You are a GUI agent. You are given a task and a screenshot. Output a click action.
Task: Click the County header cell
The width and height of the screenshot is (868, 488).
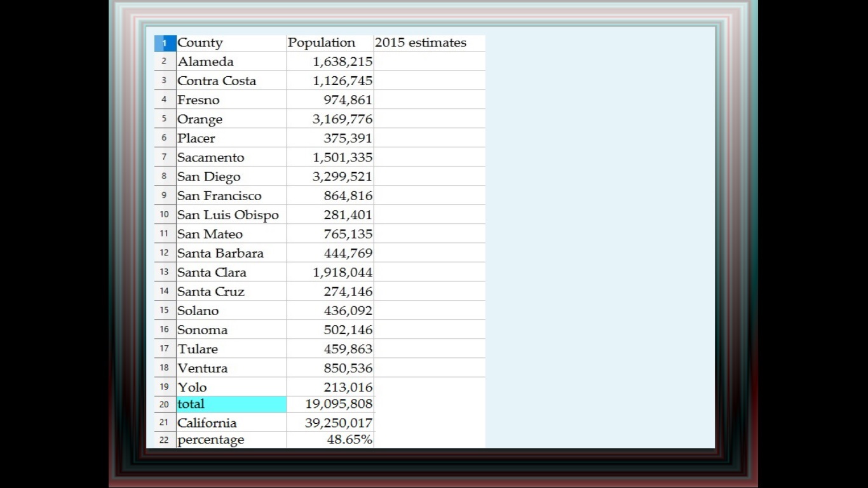pos(200,43)
